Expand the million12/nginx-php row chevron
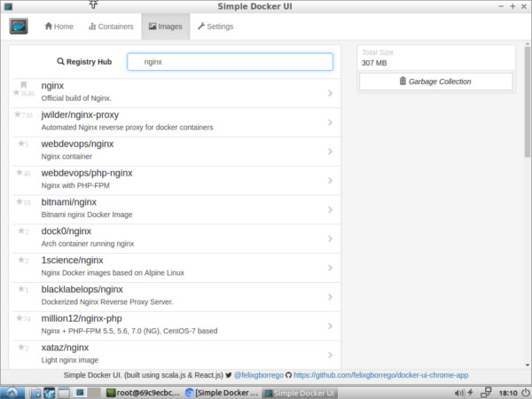The width and height of the screenshot is (532, 399). tap(330, 326)
